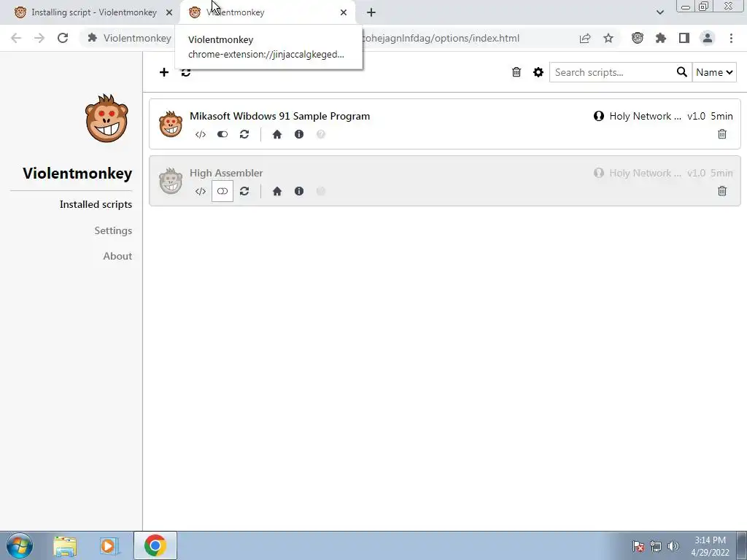Viewport: 747px width, 560px height.
Task: Open the recycle bin in top toolbar
Action: 516,72
